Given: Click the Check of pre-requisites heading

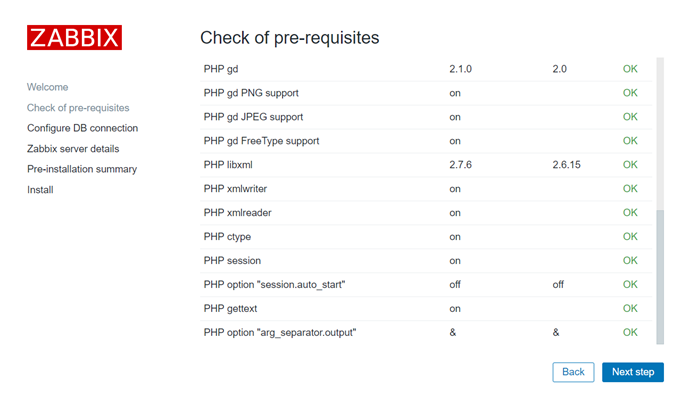Looking at the screenshot, I should click(290, 38).
